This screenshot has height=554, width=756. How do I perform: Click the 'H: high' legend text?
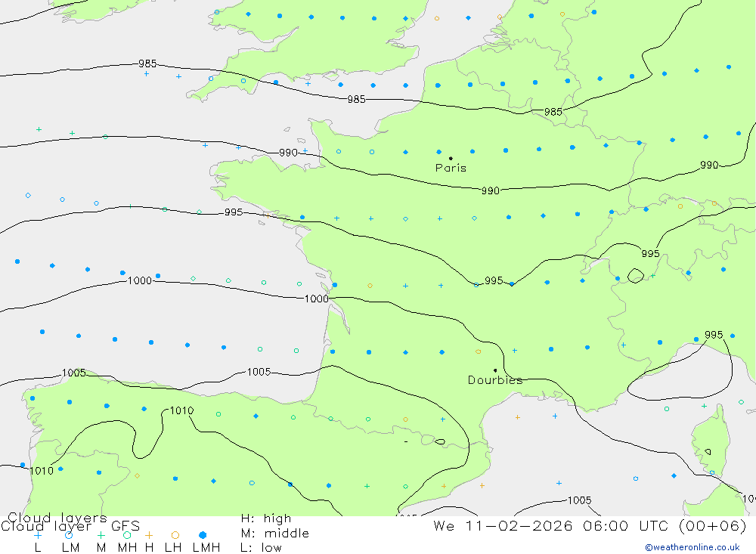point(266,518)
